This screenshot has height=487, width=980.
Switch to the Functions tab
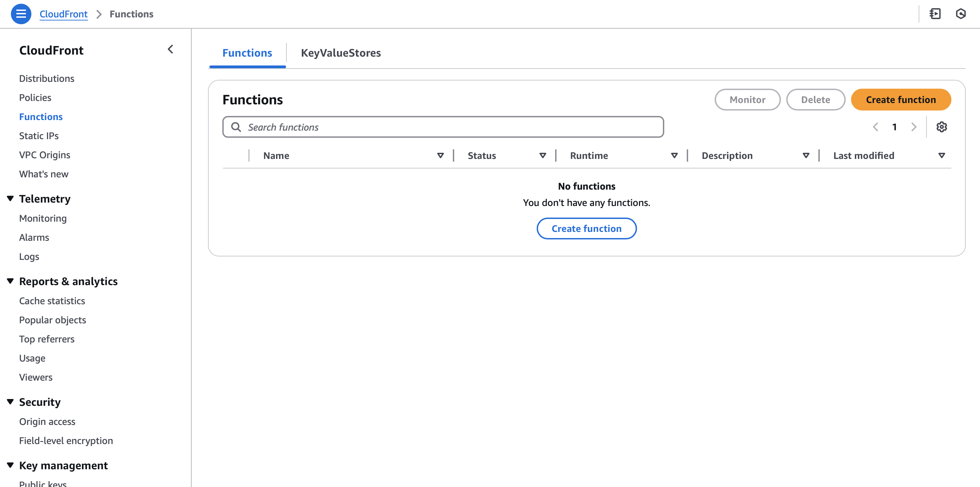point(247,53)
